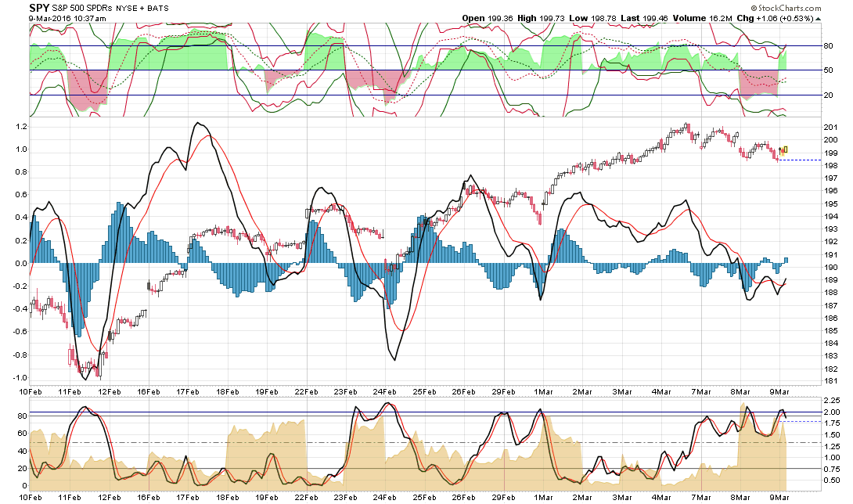Select the "S&P 500 SPDRs" fund name
The width and height of the screenshot is (853, 504).
(x=83, y=8)
